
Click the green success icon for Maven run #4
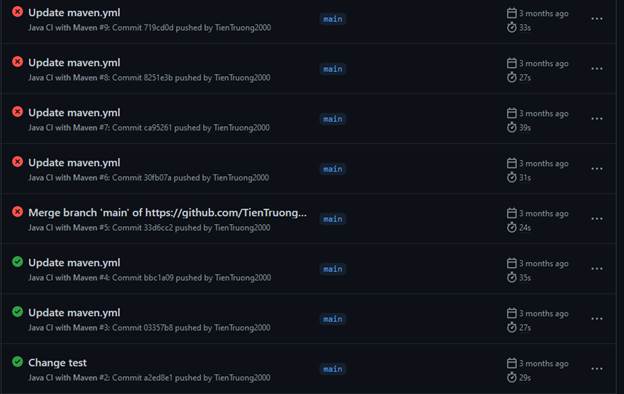17,262
